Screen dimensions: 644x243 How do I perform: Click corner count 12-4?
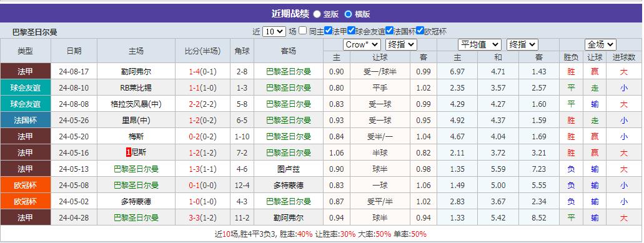coord(242,186)
